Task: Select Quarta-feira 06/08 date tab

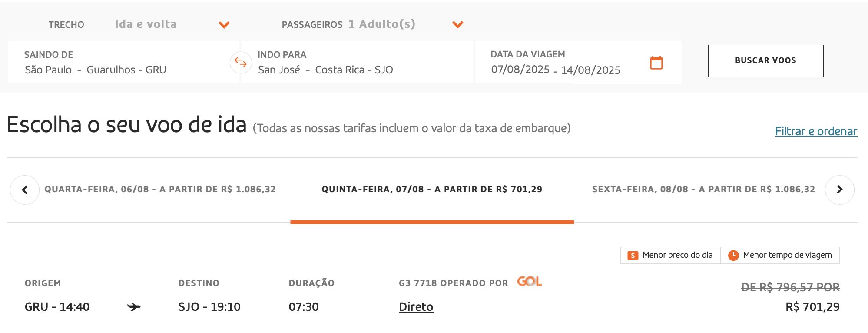Action: (160, 190)
